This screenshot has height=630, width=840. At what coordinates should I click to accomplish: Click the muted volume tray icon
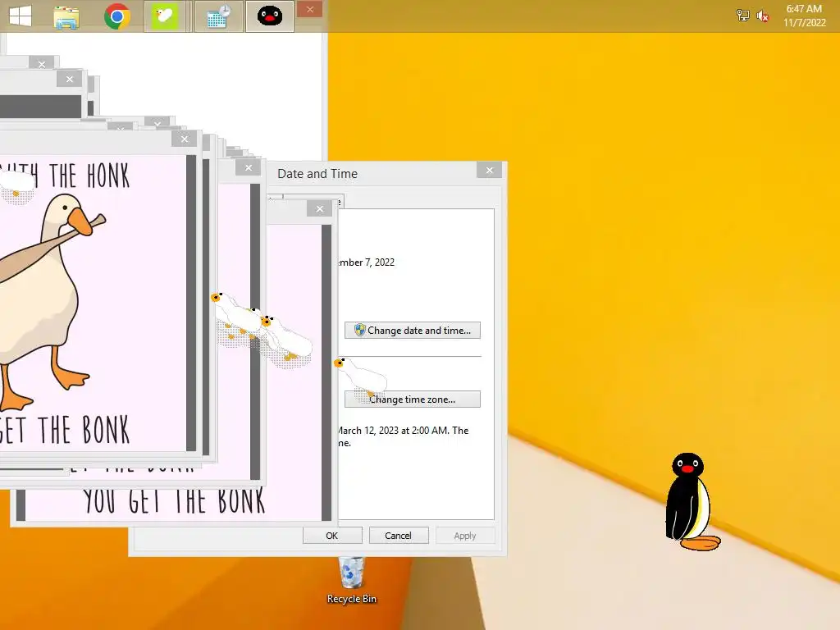[762, 16]
